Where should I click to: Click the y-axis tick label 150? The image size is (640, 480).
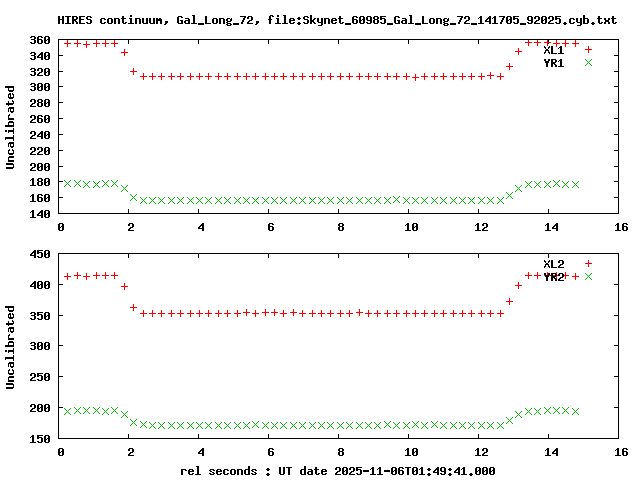40,439
